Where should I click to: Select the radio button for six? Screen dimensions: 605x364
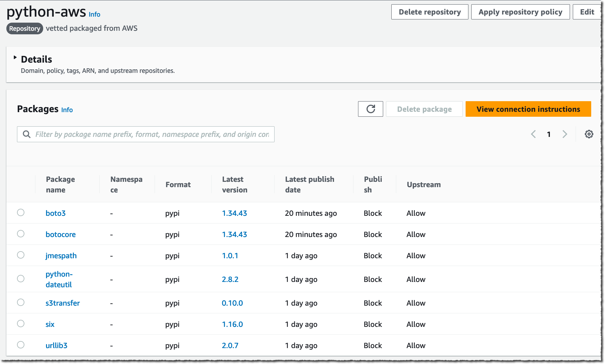(x=21, y=323)
